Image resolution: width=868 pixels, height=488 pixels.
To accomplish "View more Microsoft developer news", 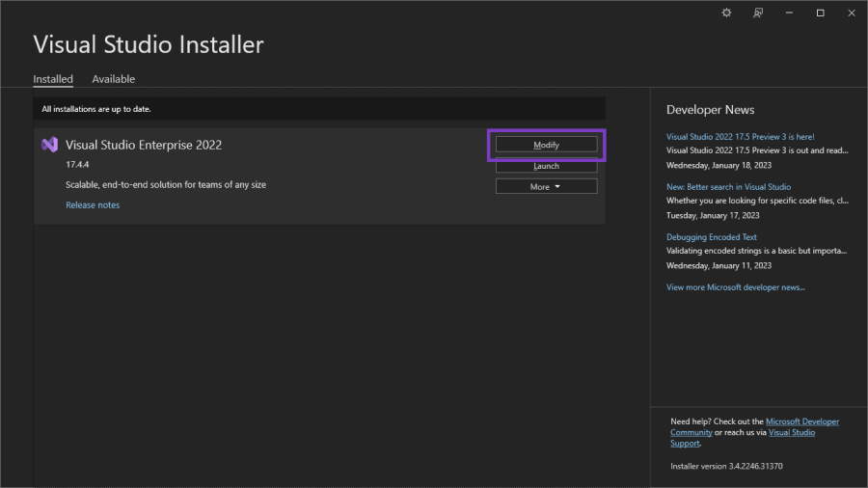I will [735, 287].
